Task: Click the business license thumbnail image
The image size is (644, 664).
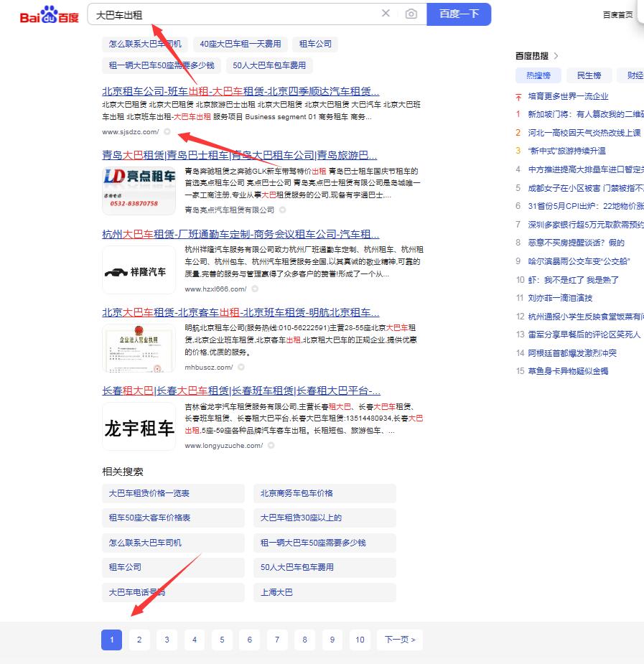Action: coord(139,348)
